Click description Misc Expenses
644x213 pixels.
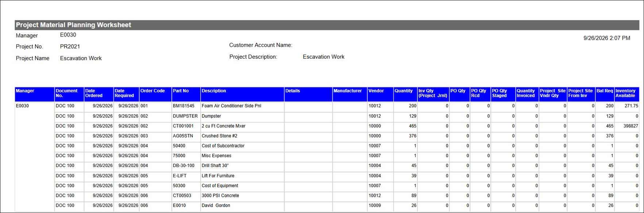coord(216,156)
